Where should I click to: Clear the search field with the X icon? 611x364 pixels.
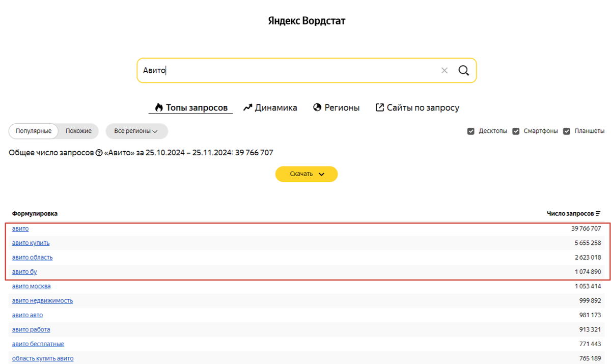point(445,71)
